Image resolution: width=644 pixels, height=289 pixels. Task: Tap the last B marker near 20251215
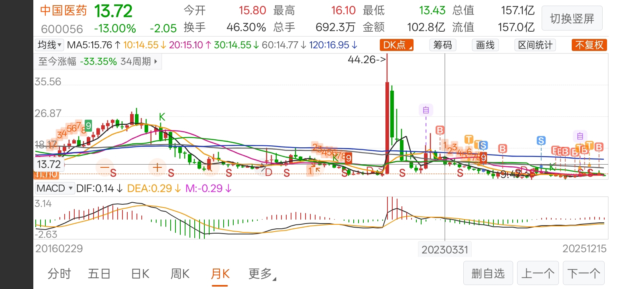click(x=599, y=147)
